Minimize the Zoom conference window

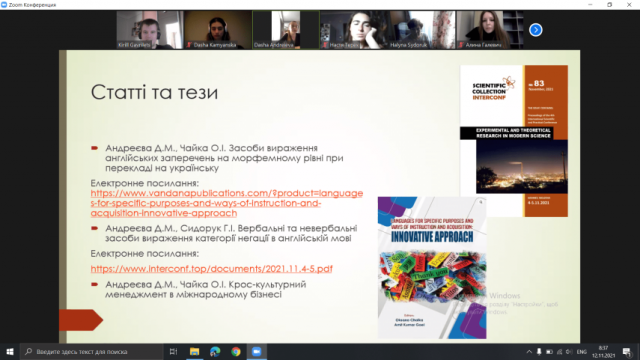pos(590,5)
